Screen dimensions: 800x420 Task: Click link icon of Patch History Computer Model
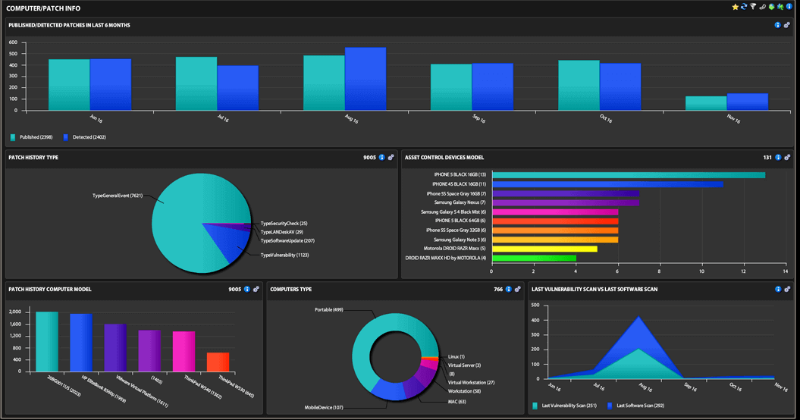256,289
